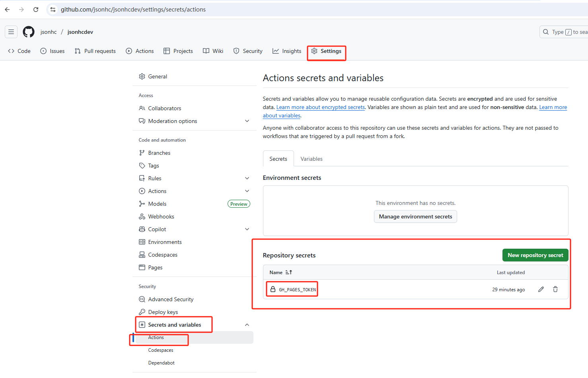The image size is (588, 378).
Task: Edit GH_PAGES_TOKEN with the pencil icon
Action: pyautogui.click(x=541, y=289)
